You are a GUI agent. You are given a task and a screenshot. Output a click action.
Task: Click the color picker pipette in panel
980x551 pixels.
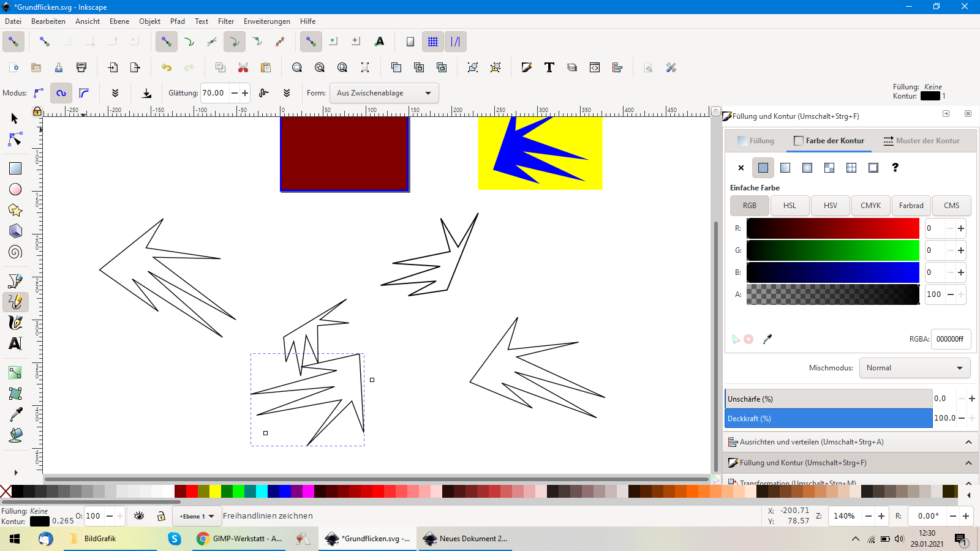767,339
